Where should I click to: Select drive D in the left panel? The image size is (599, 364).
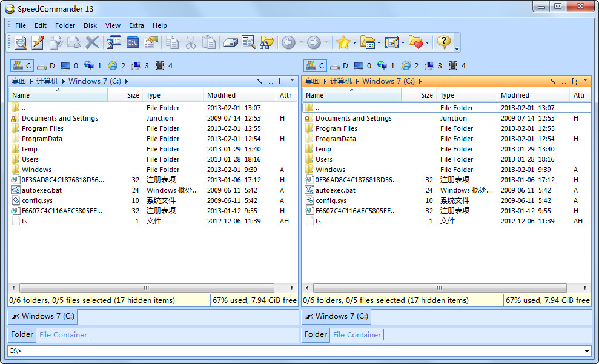(46, 66)
